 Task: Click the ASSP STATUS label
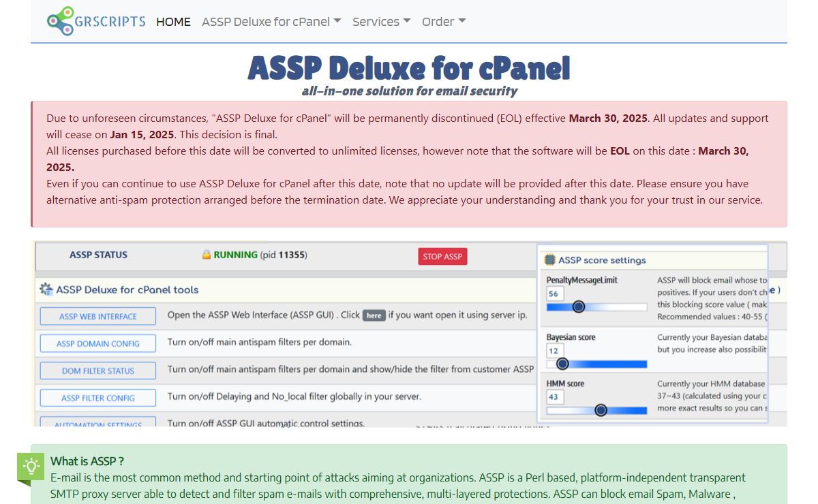click(x=98, y=255)
